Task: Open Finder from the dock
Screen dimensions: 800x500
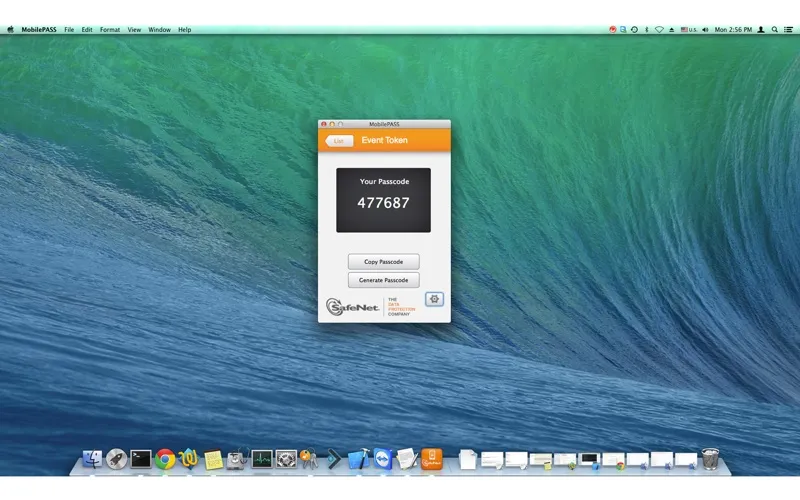Action: click(x=93, y=459)
